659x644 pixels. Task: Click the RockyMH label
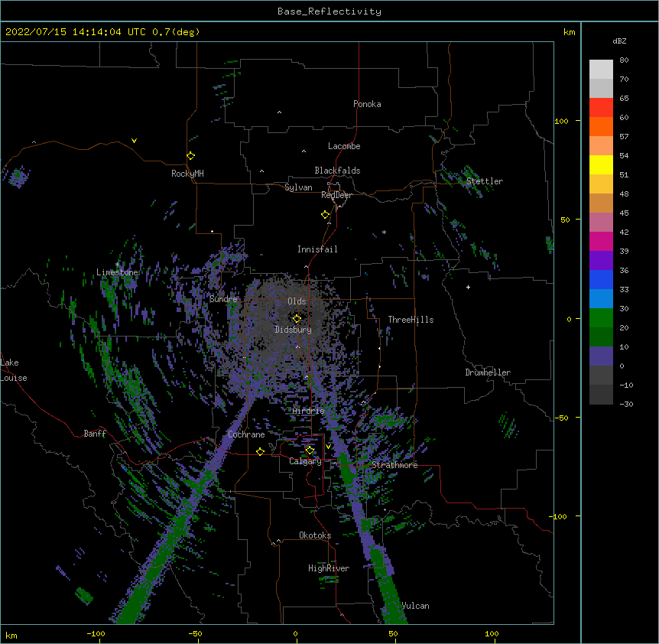[187, 173]
